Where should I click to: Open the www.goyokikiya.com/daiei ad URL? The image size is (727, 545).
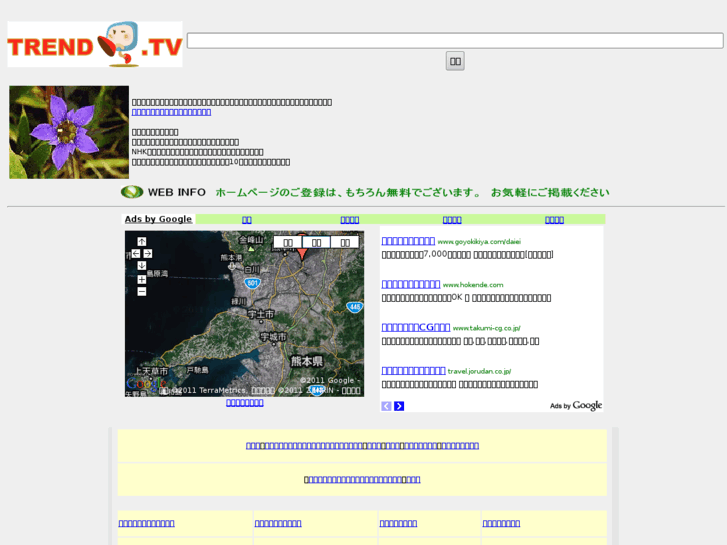(479, 242)
